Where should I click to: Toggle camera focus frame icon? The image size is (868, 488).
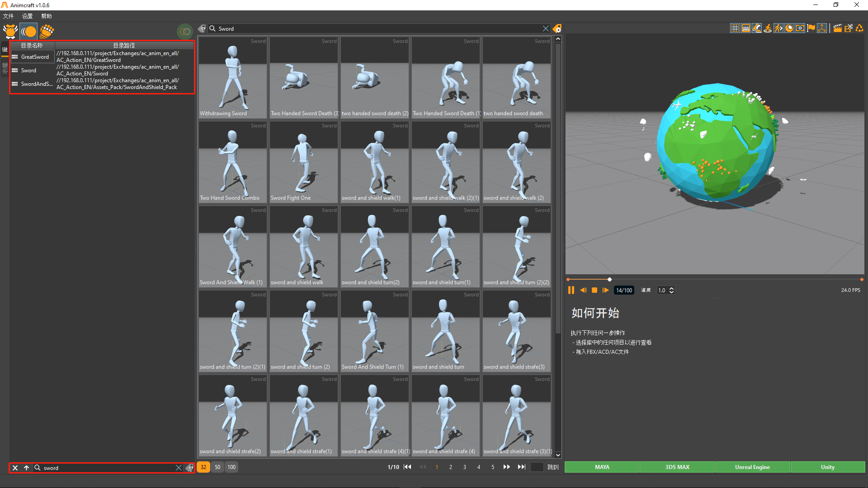[800, 28]
